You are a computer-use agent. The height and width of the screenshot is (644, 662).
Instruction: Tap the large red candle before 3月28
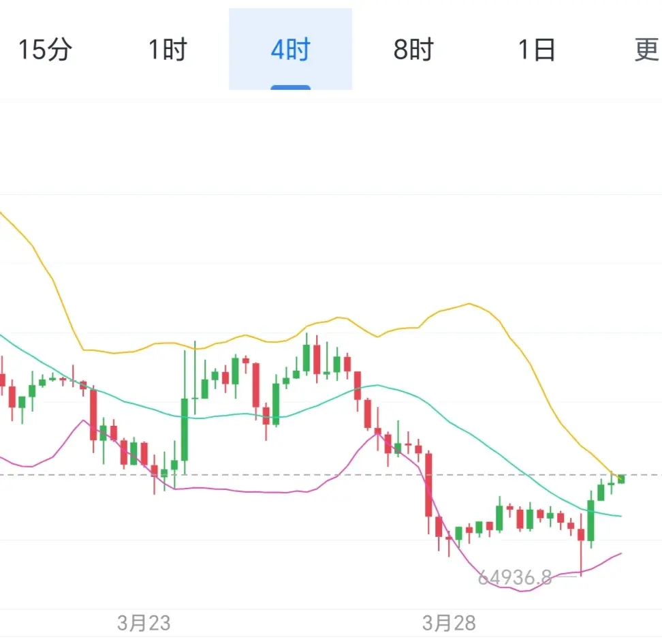click(x=428, y=484)
